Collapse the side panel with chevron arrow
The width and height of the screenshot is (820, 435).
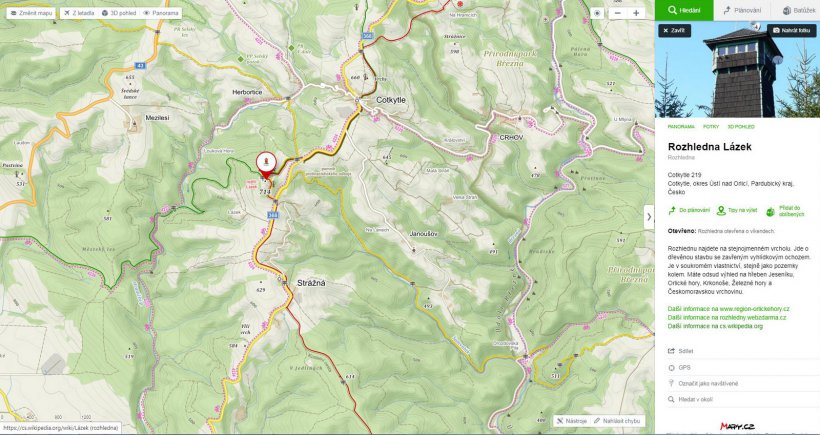pyautogui.click(x=649, y=216)
